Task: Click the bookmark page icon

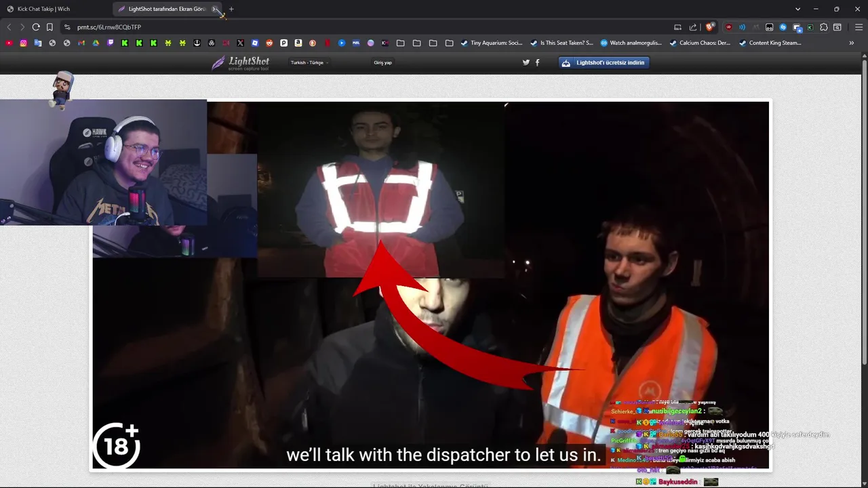Action: (50, 27)
